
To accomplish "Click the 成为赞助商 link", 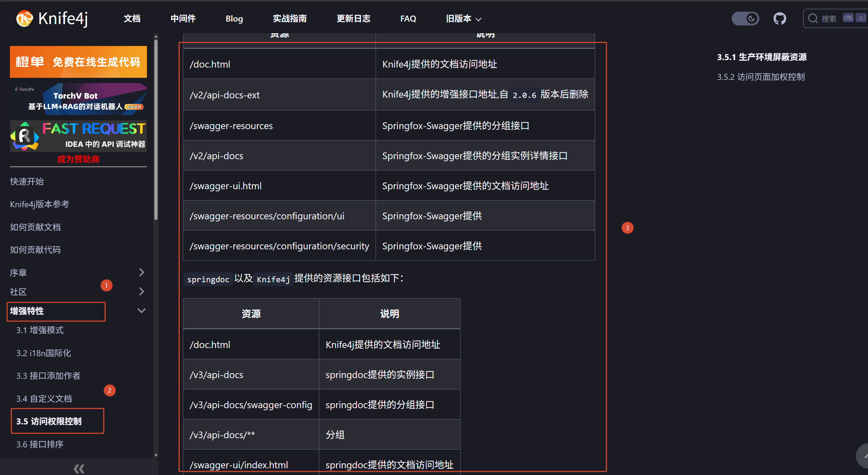I will pos(78,160).
